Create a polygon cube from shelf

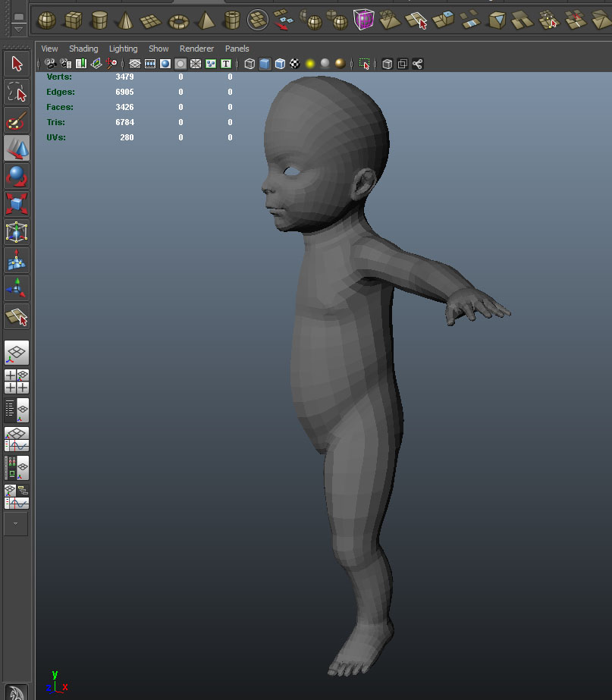click(74, 20)
